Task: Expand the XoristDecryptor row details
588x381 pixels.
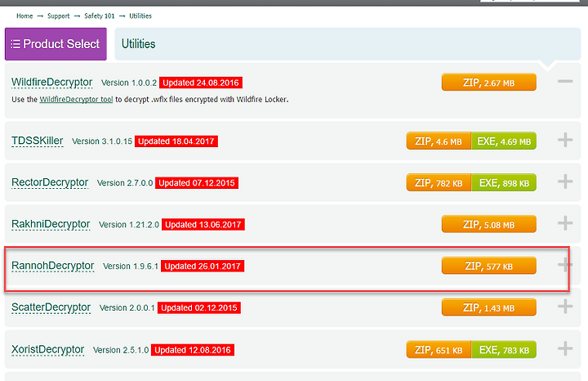Action: coord(565,349)
